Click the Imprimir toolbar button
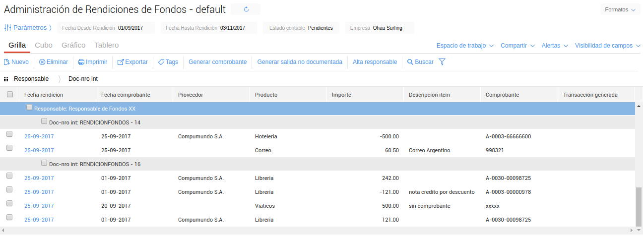 point(93,62)
